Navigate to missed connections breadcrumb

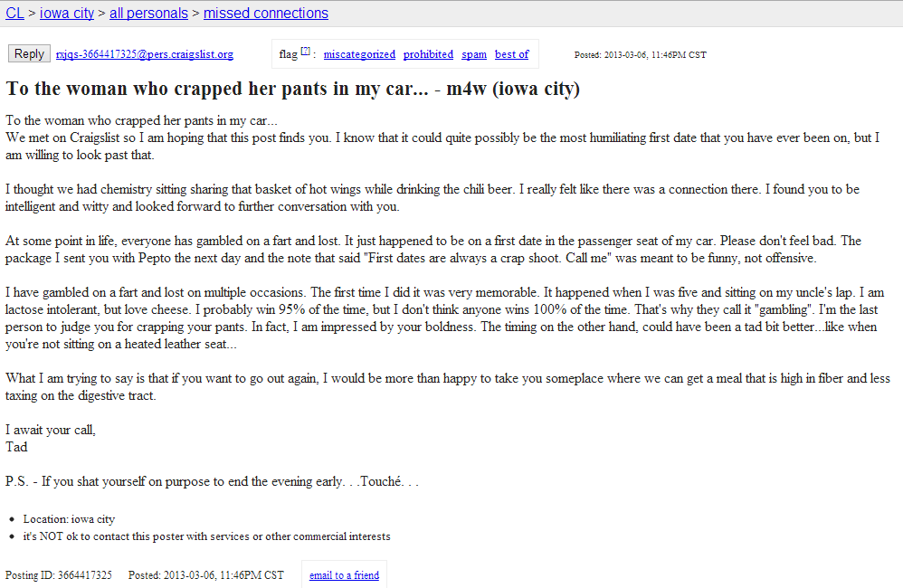pos(266,14)
